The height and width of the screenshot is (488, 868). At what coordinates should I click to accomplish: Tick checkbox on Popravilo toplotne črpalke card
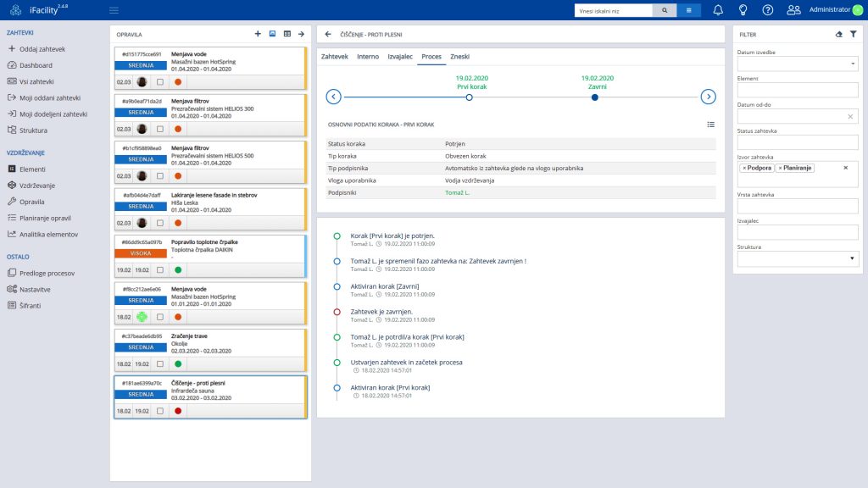[160, 270]
